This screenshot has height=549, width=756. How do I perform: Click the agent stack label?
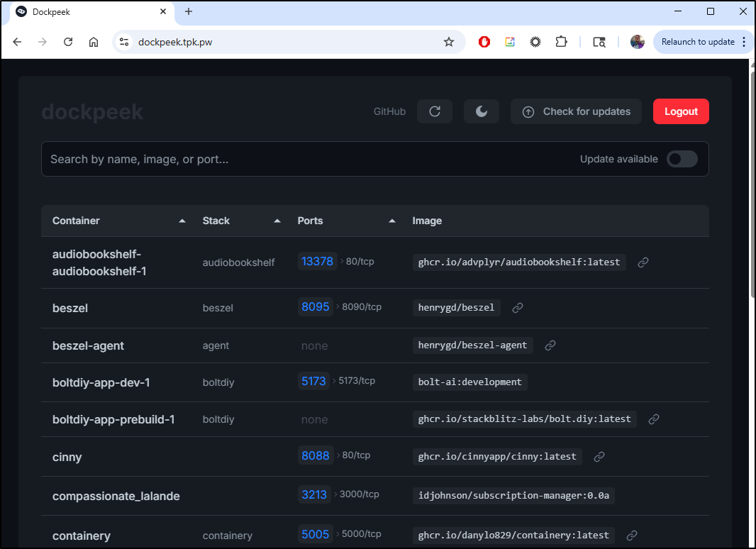coord(216,345)
